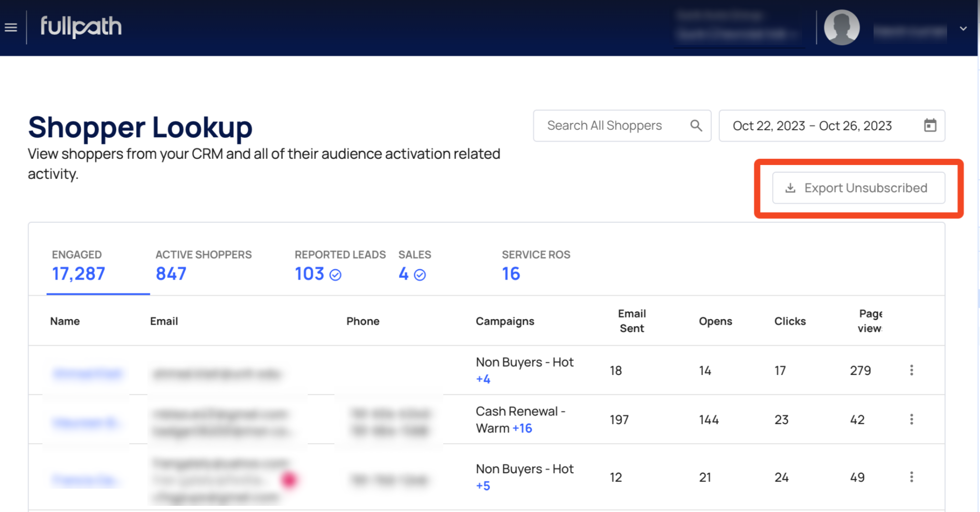The image size is (980, 512).
Task: Sort by the Campaigns column header
Action: pyautogui.click(x=505, y=321)
